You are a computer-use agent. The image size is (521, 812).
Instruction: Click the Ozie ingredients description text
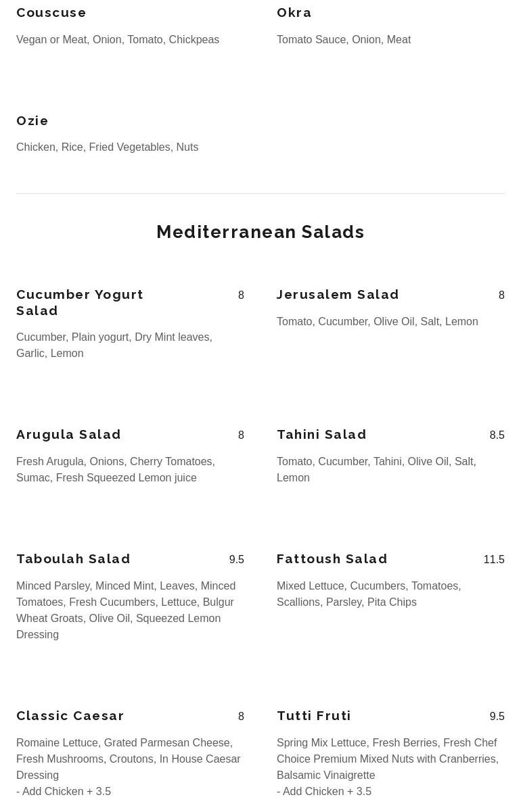[107, 147]
